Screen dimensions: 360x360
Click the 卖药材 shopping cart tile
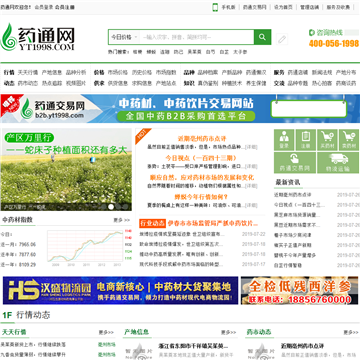pyautogui.click(x=349, y=140)
